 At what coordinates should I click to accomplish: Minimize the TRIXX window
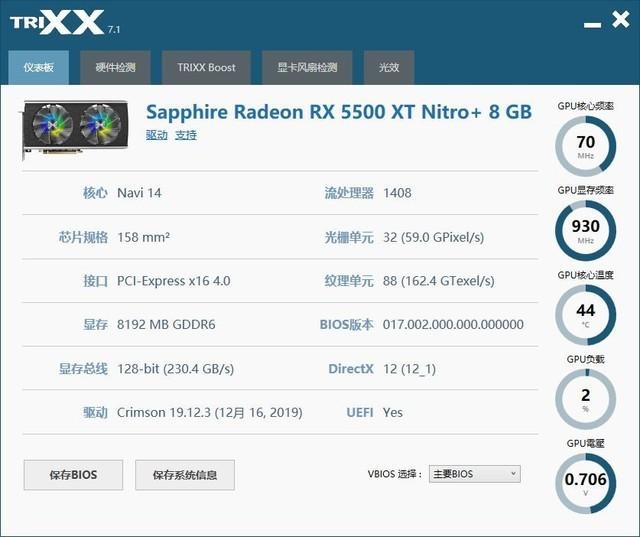pos(592,25)
